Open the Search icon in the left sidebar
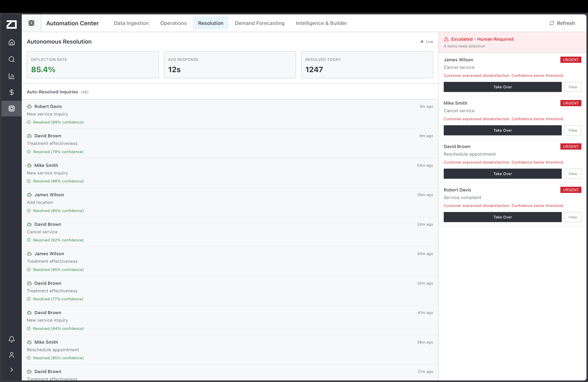 tap(11, 59)
